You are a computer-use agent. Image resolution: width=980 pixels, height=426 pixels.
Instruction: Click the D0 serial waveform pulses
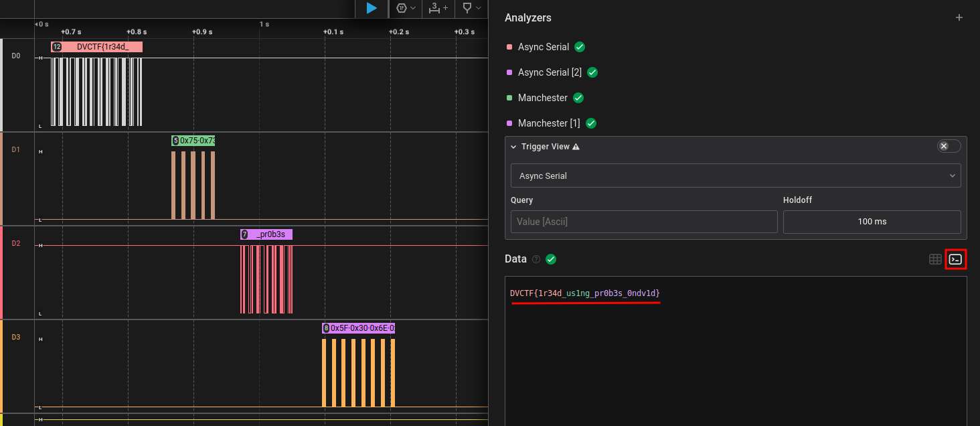click(x=96, y=92)
